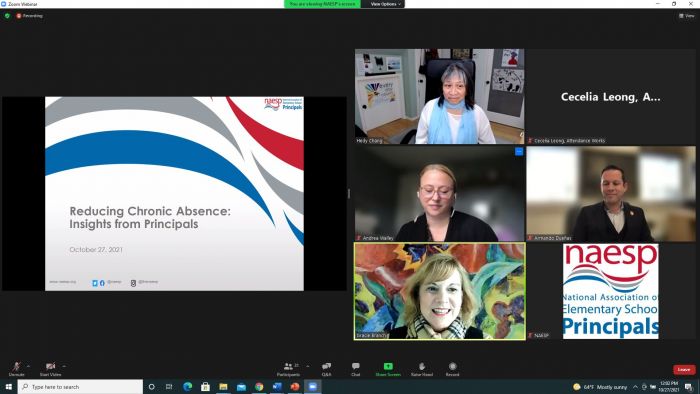Expand the arrow next to Participants
Screen dimensions: 700x394
308,366
